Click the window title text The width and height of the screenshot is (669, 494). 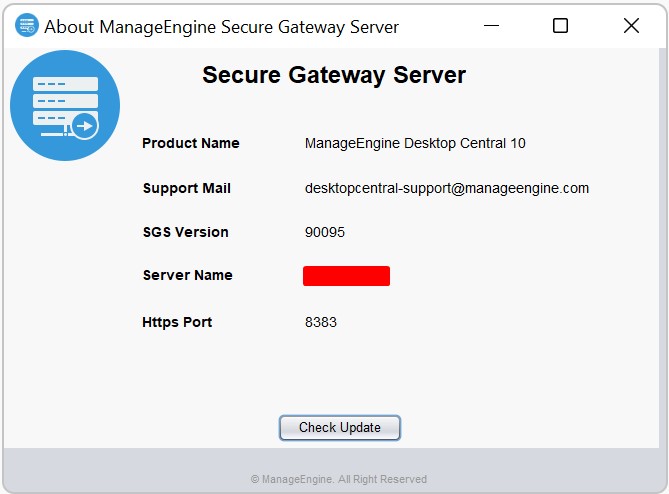click(x=222, y=27)
